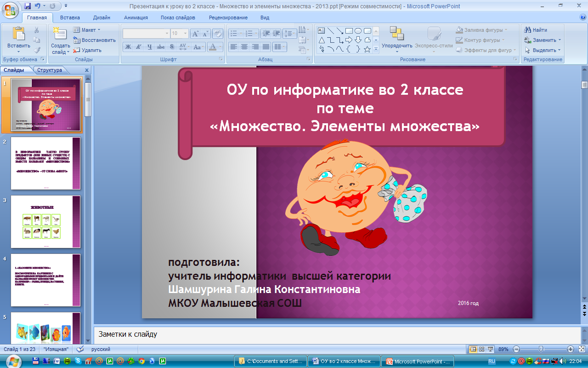
Task: Click the Cut scissors icon
Action: pyautogui.click(x=37, y=30)
